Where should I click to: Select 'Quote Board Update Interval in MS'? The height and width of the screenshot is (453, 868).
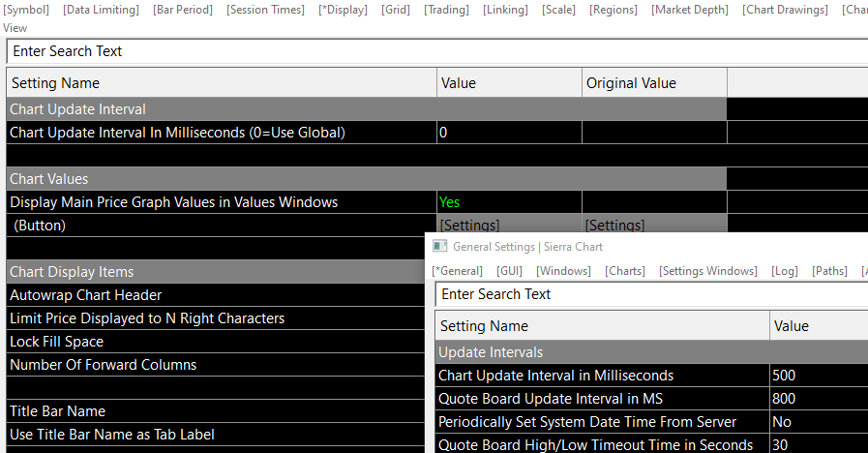coord(602,399)
